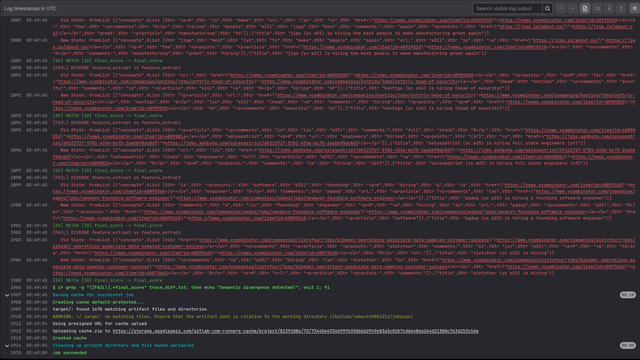Select log line number 1889
This screenshot has width=640, height=360.
[x=16, y=61]
